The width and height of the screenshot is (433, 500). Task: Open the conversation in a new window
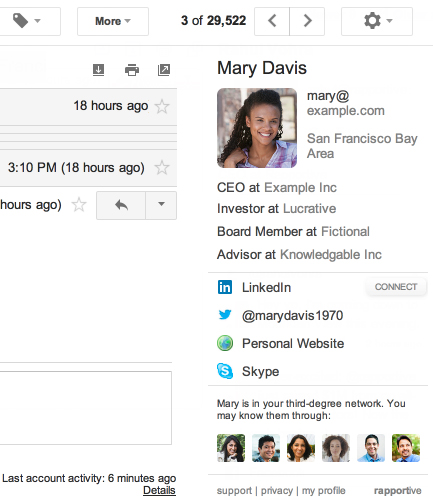pos(164,70)
